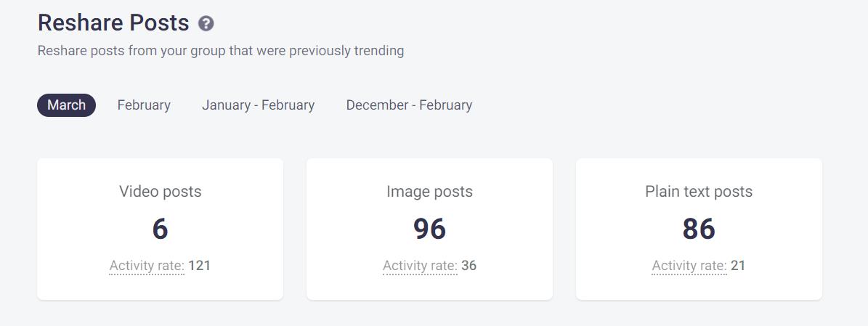Click the Plain text posts card title
Screen dimensions: 868x326
coord(698,192)
